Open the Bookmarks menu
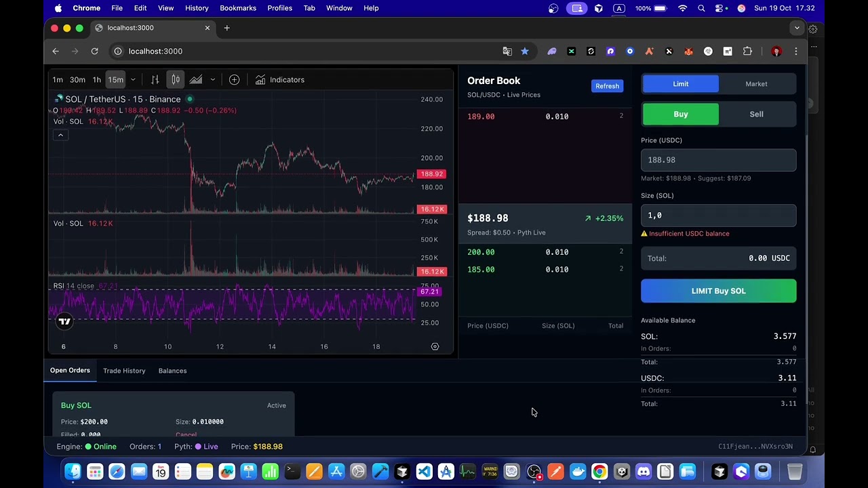 click(x=238, y=8)
